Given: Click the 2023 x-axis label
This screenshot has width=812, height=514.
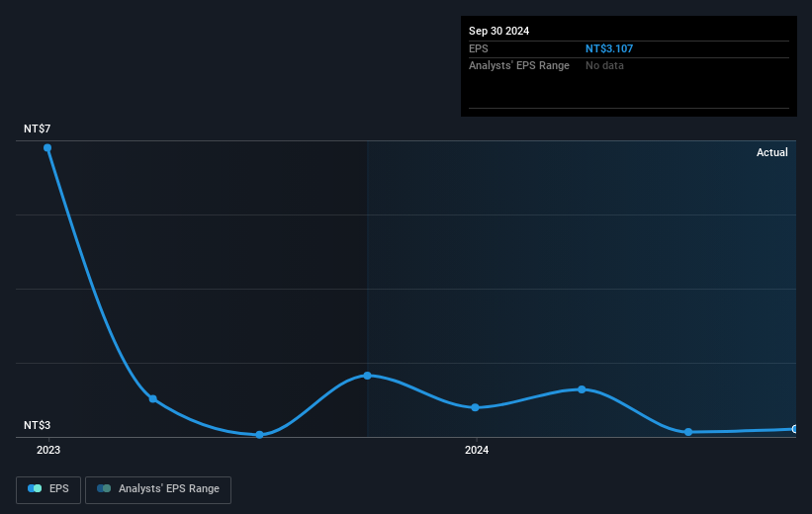Looking at the screenshot, I should click(x=48, y=450).
